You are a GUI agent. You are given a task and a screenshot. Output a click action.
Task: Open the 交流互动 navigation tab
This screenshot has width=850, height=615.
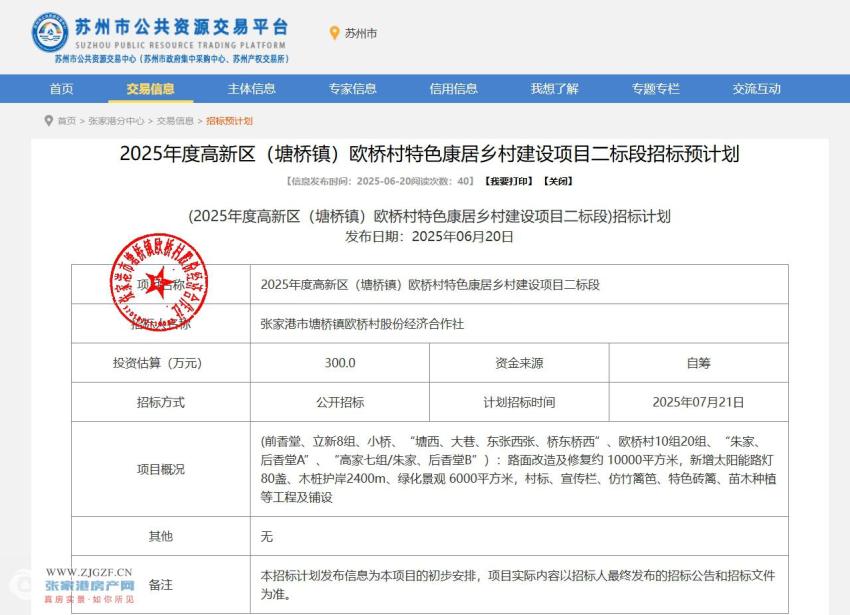[x=757, y=89]
